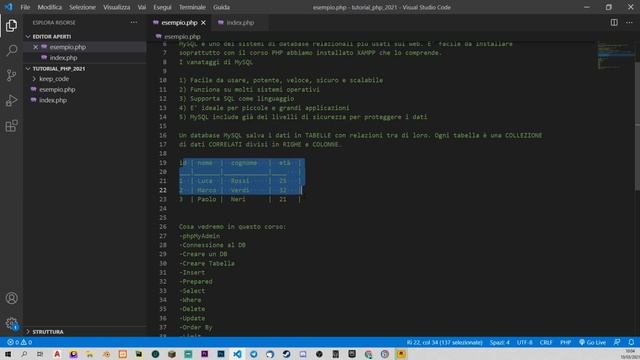Open the Explorer panel more actions ellipsis
Screen dimensions: 640x360
tap(134, 22)
